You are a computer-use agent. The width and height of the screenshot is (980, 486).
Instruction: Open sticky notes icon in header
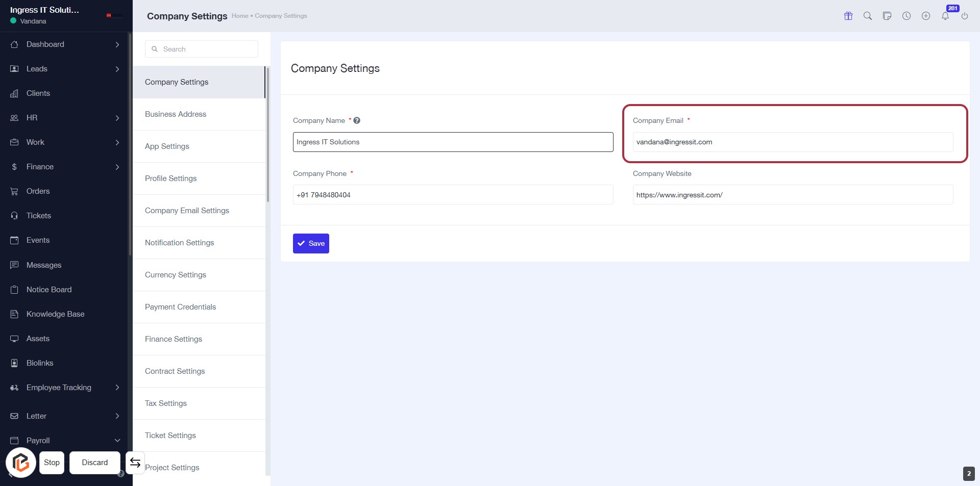(887, 16)
